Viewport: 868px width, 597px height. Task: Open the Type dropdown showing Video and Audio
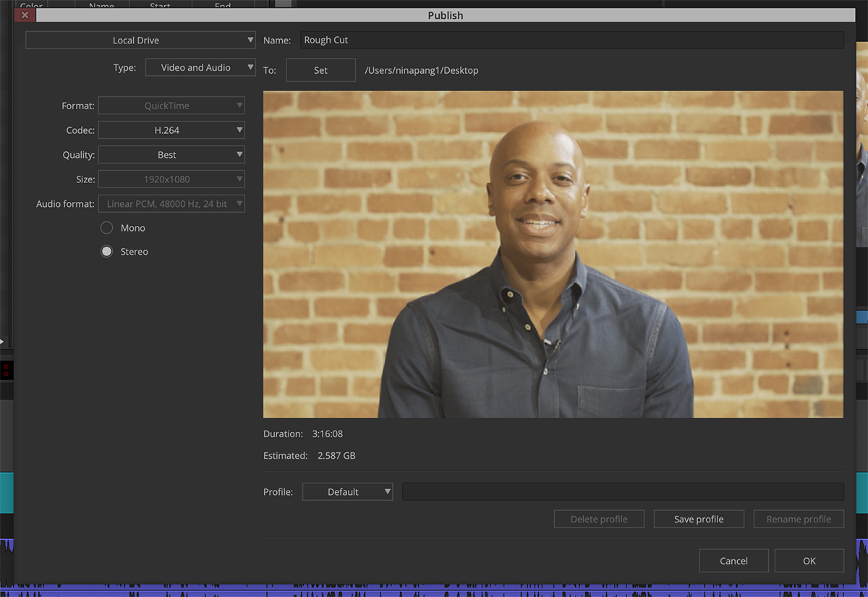click(x=200, y=67)
